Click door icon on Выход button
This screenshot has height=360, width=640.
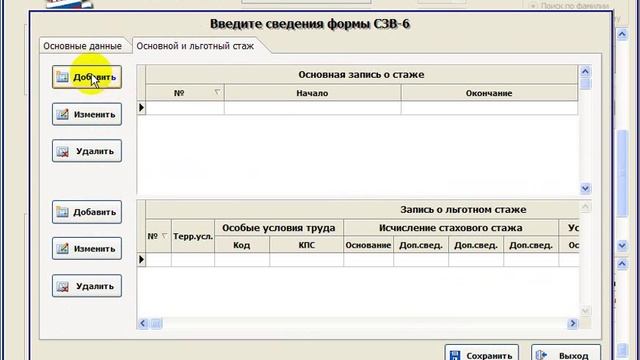[x=542, y=356]
